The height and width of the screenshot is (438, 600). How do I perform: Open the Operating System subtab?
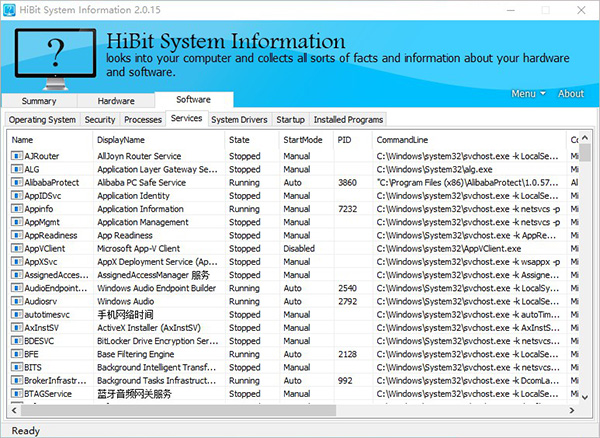tap(42, 120)
